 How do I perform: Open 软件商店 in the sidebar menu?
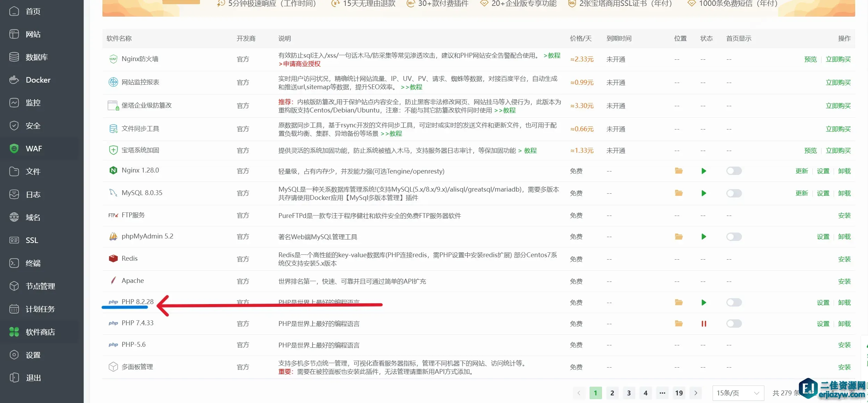pos(40,332)
